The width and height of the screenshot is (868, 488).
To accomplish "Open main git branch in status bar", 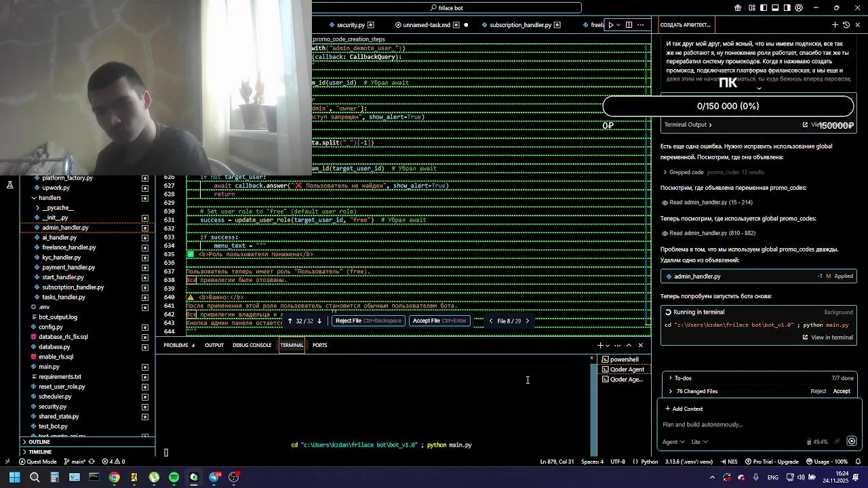I will pos(75,462).
